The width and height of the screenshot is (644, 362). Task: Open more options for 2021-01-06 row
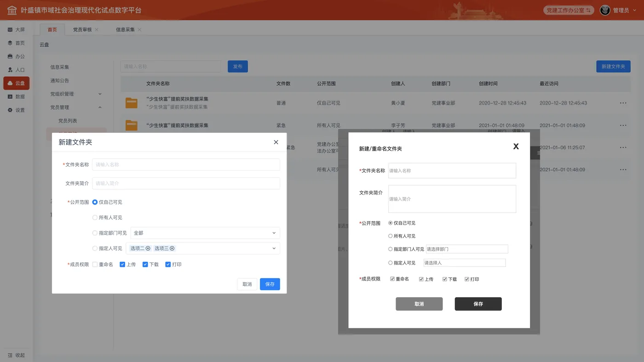point(623,147)
